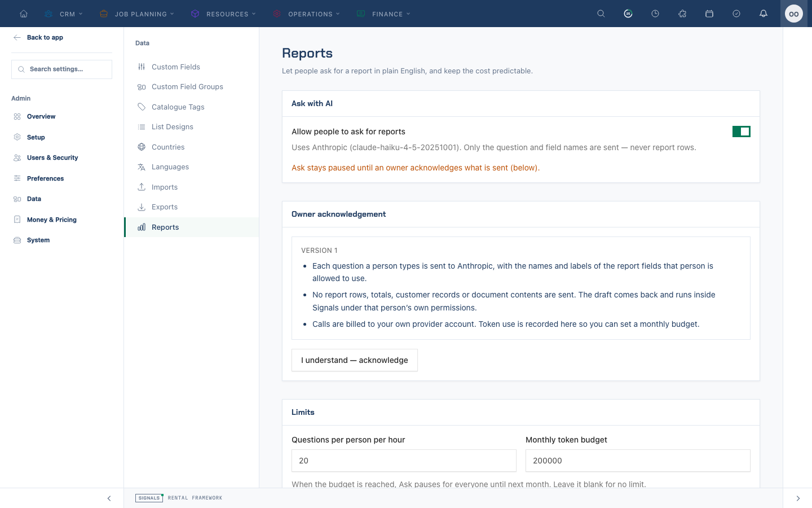Click the Signals Rental Framework logo
The width and height of the screenshot is (812, 508).
coord(179,498)
